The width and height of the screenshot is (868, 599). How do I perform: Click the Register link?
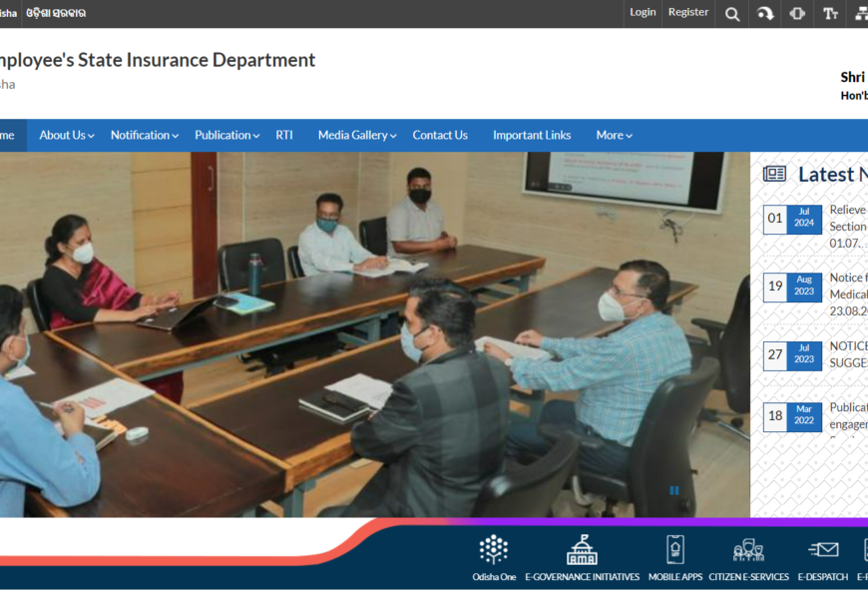pos(688,13)
